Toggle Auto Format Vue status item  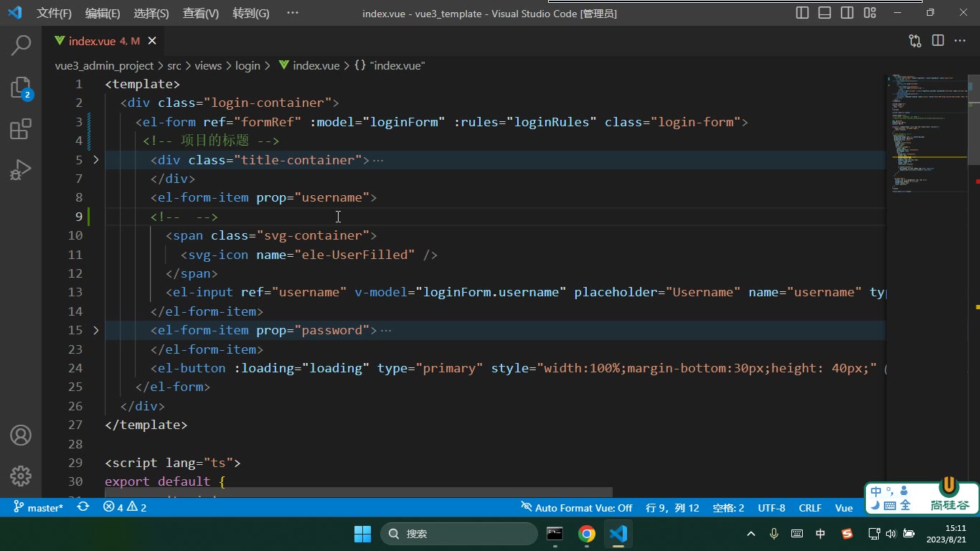(577, 507)
